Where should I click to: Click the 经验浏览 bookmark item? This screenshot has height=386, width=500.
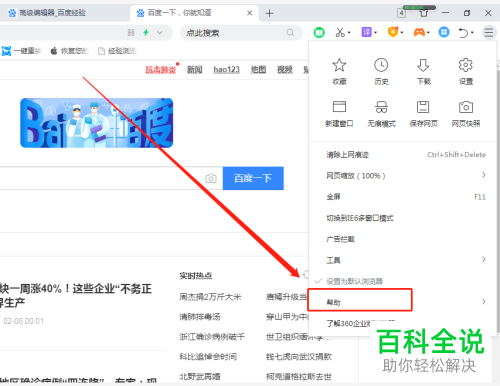pos(117,51)
